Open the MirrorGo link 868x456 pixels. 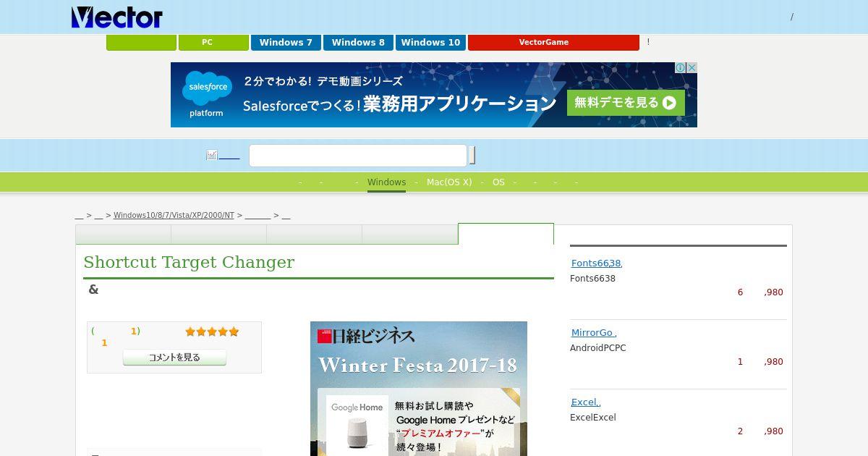[x=592, y=333]
